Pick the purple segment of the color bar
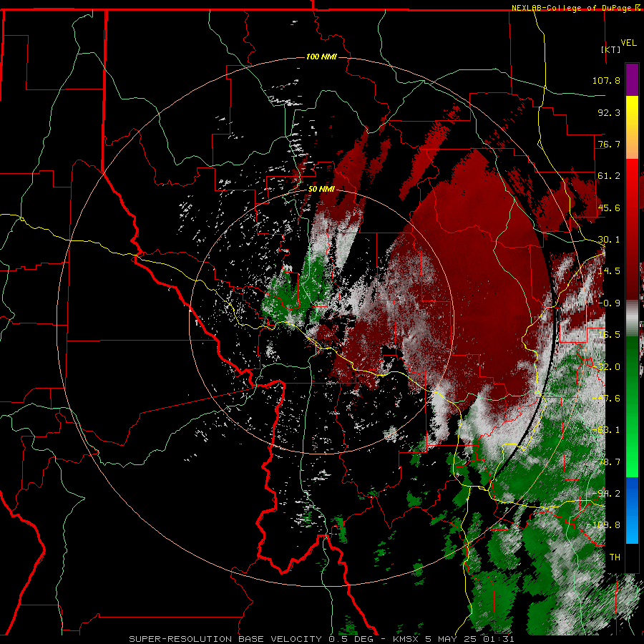644x644 pixels. coord(632,79)
